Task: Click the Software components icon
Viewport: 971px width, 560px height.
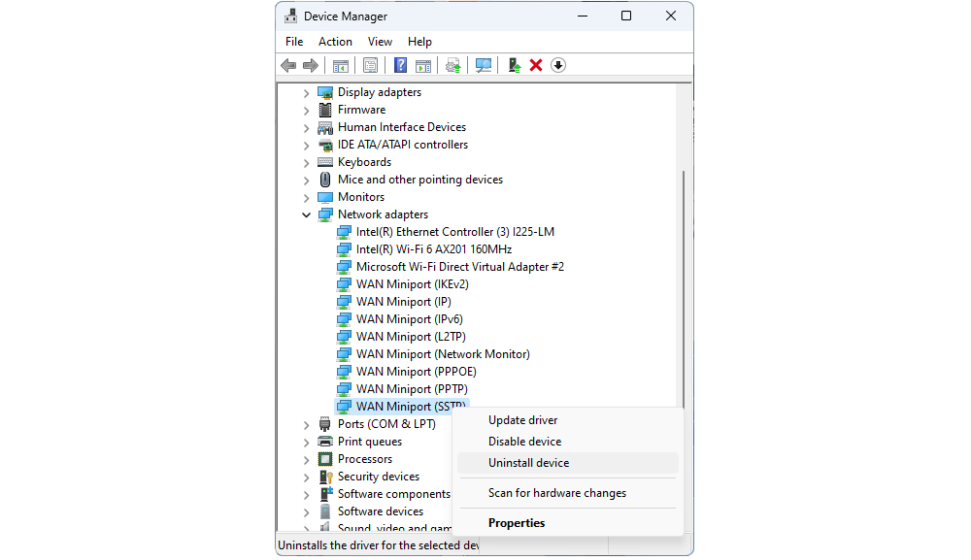Action: pos(325,494)
